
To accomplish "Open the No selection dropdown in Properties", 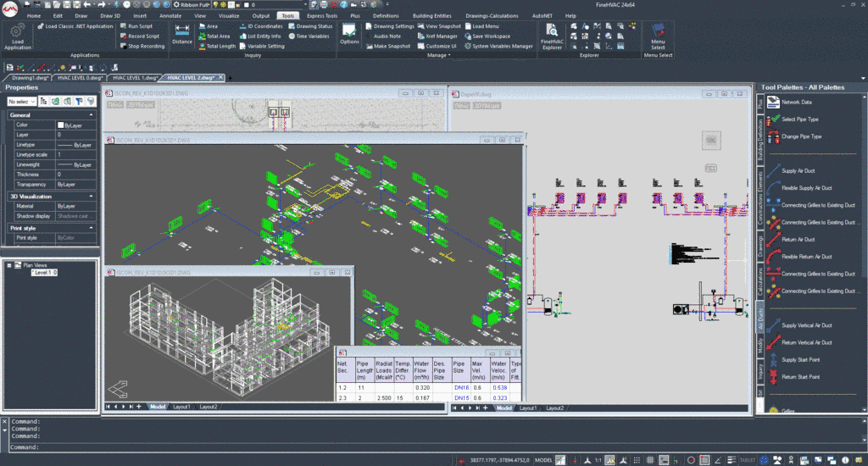I will (x=23, y=101).
